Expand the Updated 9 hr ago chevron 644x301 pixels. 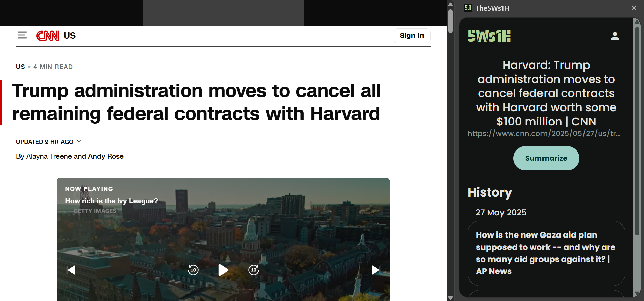click(79, 141)
